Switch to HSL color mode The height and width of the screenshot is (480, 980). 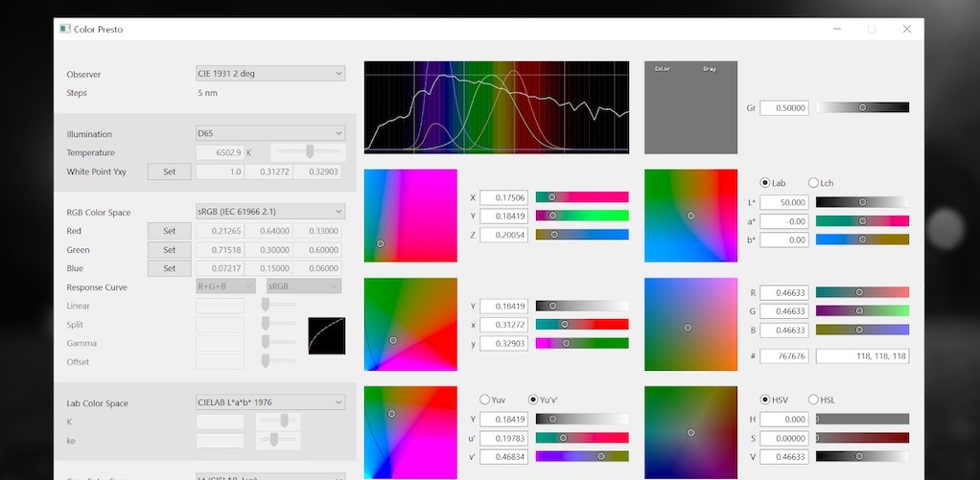pos(814,400)
